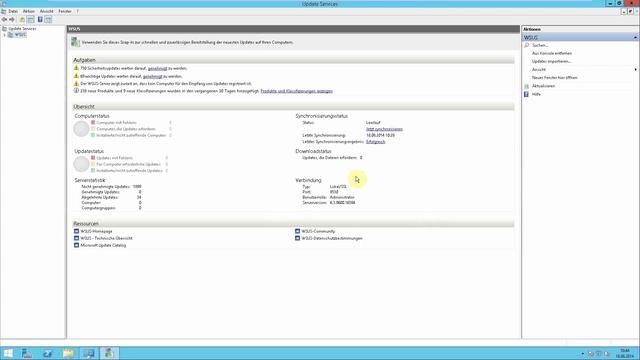
Task: Click the WSUS-Community resource icon
Action: (x=298, y=231)
